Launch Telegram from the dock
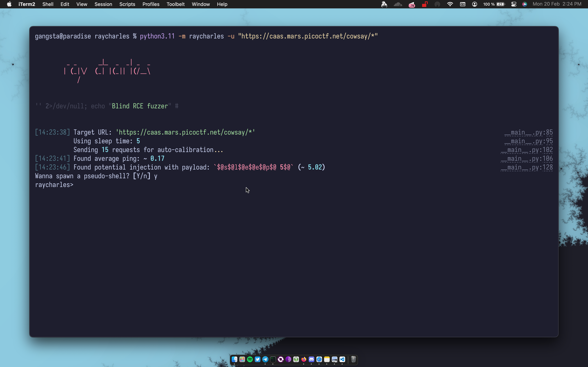This screenshot has width=588, height=367. [x=265, y=359]
